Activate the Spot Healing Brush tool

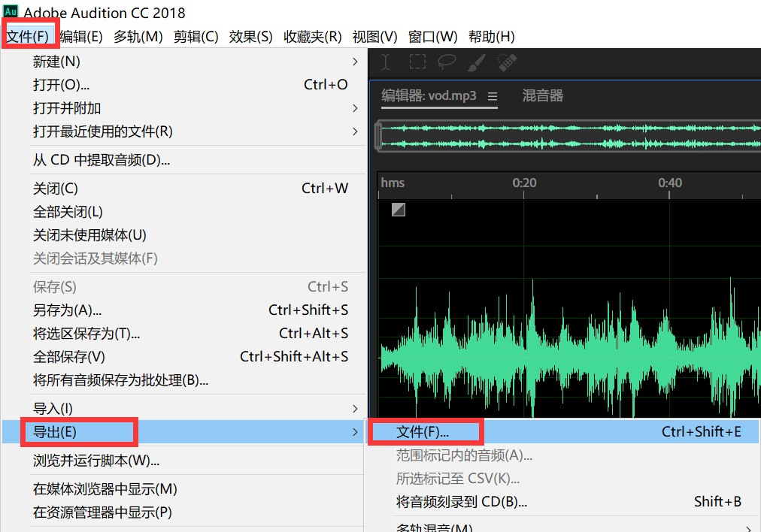[508, 62]
